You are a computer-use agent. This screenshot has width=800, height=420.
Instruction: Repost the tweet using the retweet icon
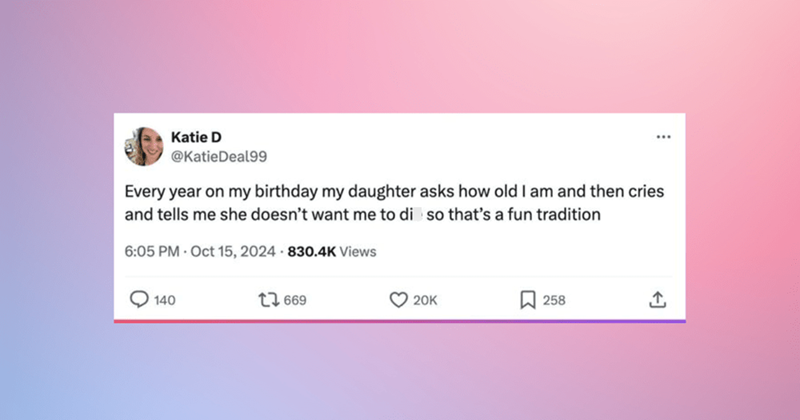268,300
